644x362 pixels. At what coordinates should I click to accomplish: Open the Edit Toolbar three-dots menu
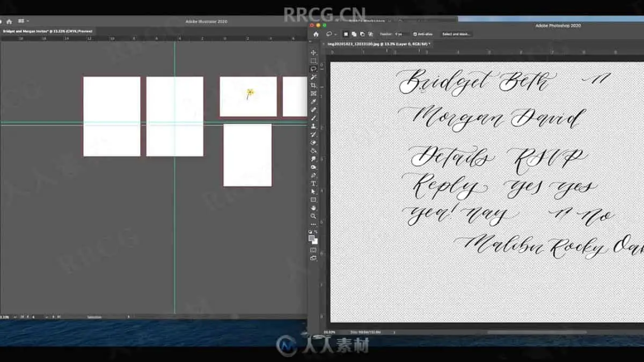tap(313, 224)
